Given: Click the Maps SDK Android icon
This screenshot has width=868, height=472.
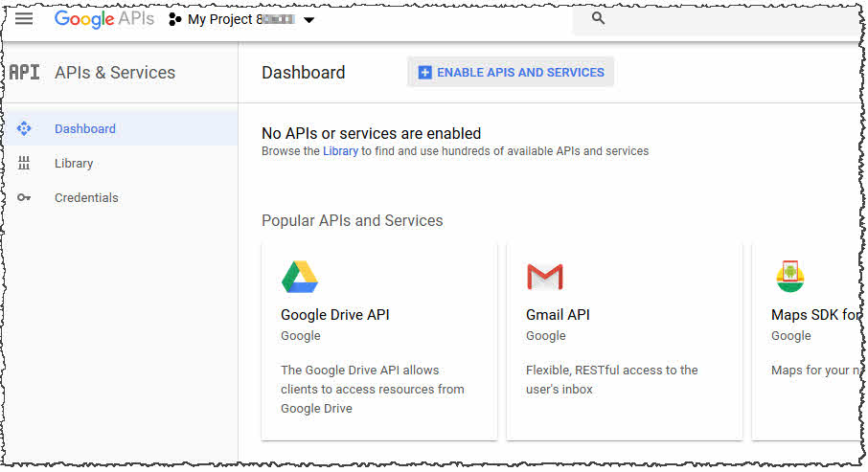Looking at the screenshot, I should tap(790, 277).
